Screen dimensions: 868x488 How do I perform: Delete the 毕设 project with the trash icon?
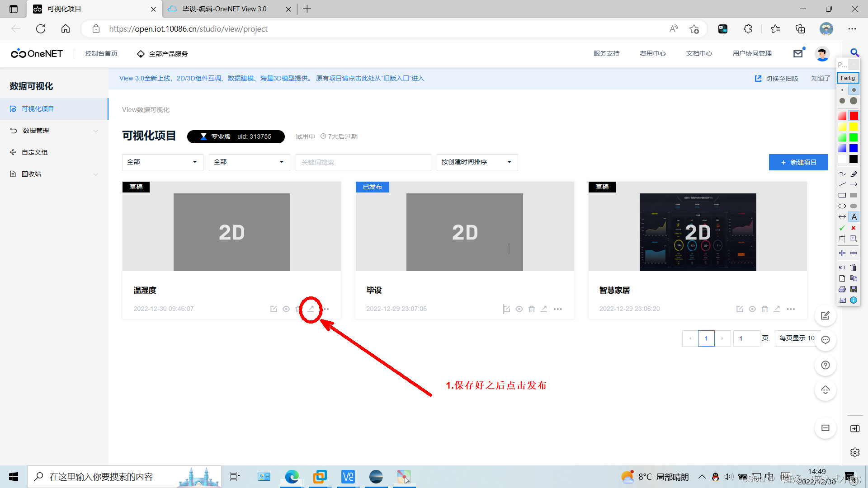532,309
